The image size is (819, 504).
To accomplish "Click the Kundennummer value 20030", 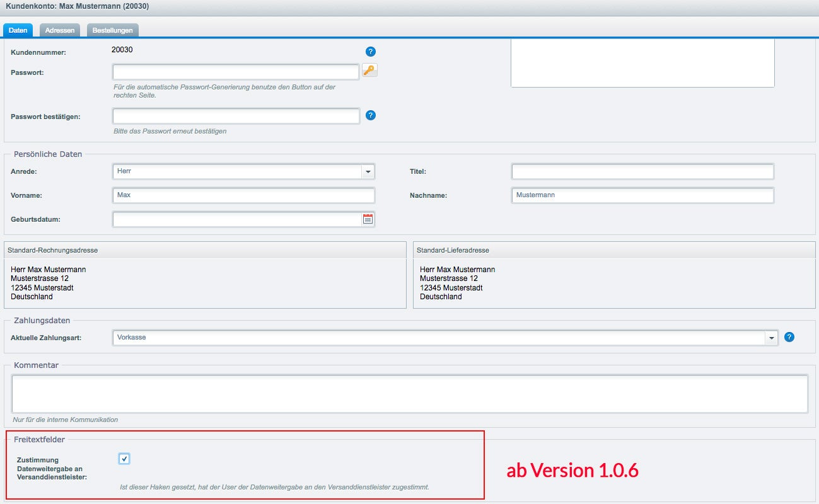I will pos(122,50).
